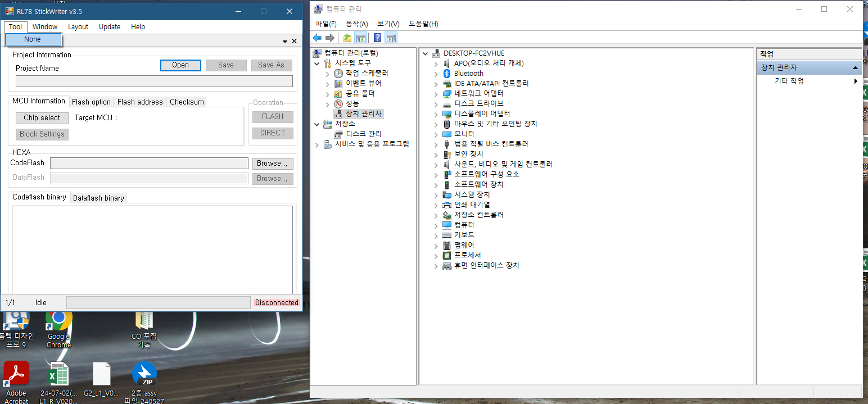Image resolution: width=868 pixels, height=404 pixels.
Task: Toggle the show/hide action pane icon
Action: click(x=391, y=38)
